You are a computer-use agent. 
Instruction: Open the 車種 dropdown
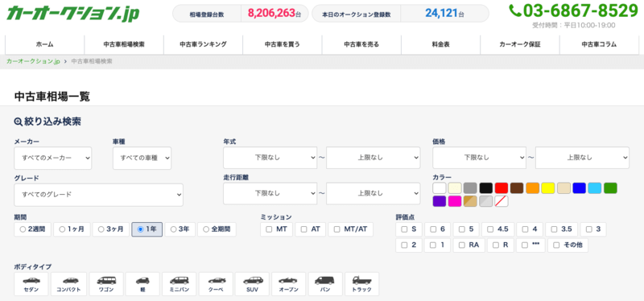(142, 158)
